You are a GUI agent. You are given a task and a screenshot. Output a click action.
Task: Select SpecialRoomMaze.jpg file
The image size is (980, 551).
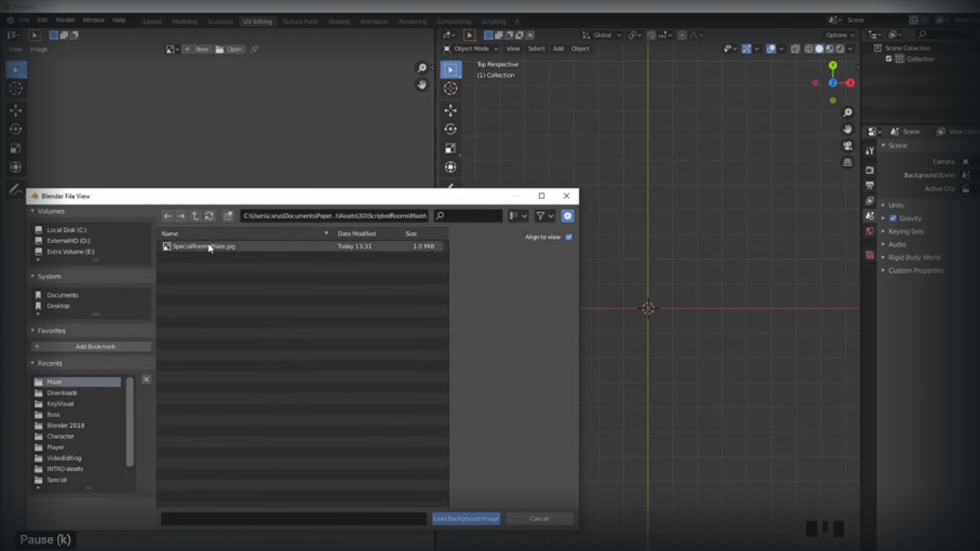pyautogui.click(x=204, y=246)
